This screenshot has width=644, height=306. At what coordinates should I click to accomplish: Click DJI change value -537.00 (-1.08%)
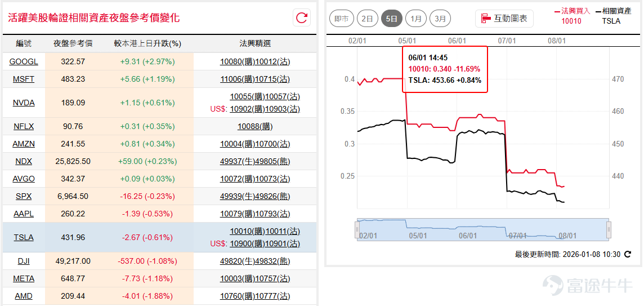[x=147, y=261]
